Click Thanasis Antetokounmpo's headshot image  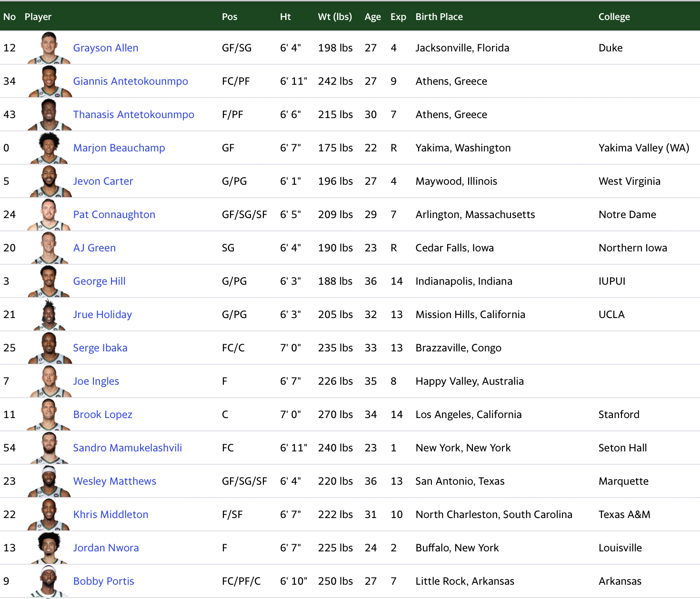[49, 114]
